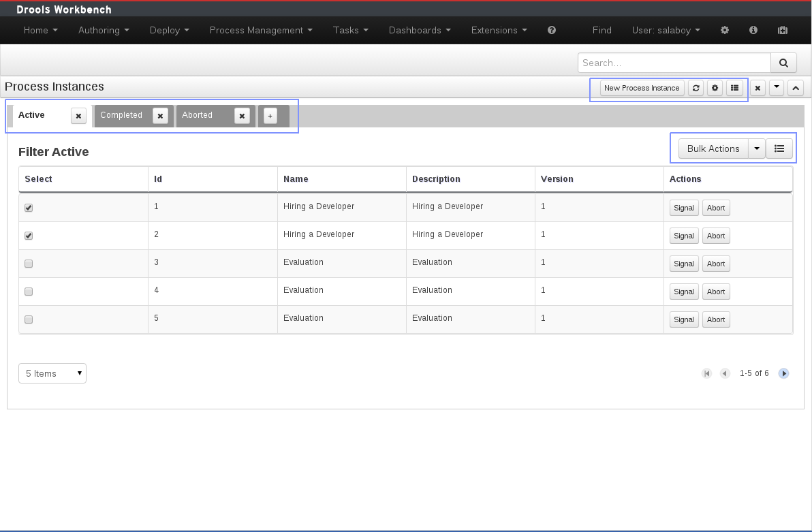Signal process instance 2

pos(683,236)
